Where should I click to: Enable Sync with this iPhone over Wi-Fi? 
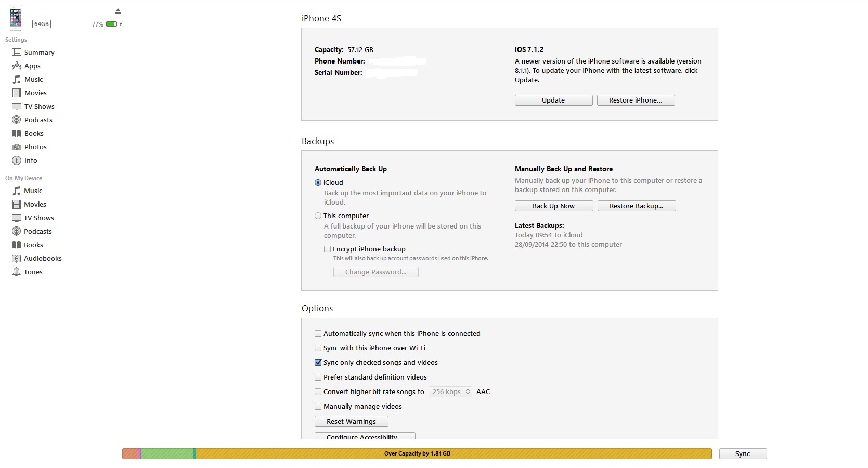pyautogui.click(x=318, y=348)
